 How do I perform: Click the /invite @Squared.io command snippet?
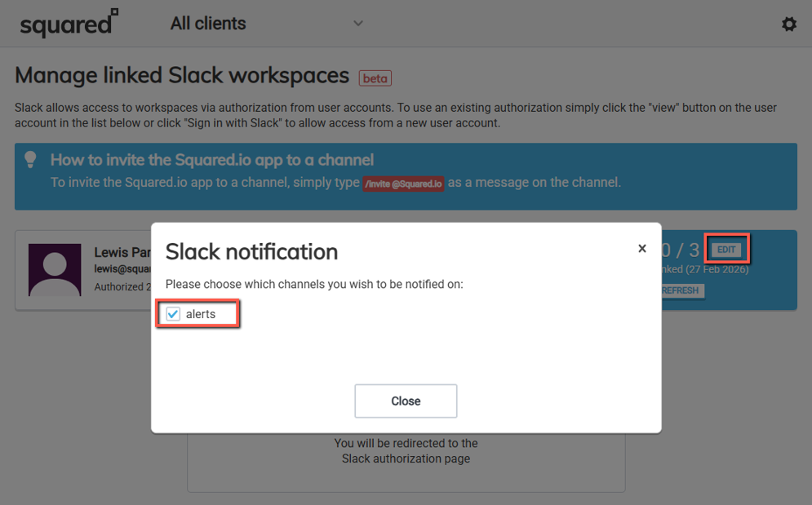click(x=403, y=183)
